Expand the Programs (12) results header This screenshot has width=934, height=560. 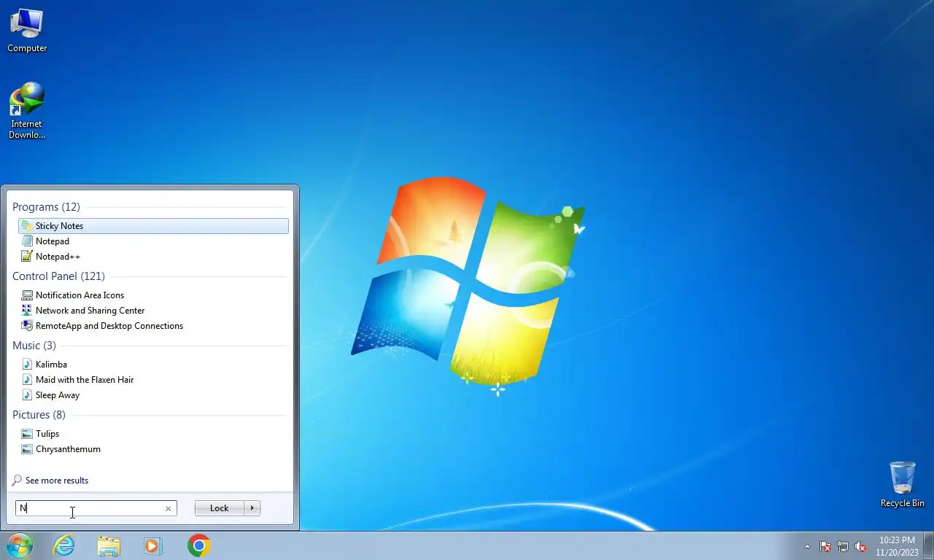46,207
